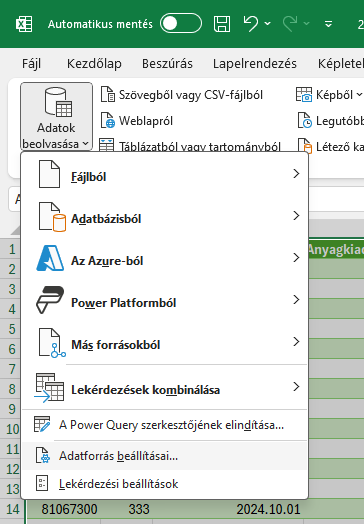Click the Képből camera table icon
Screen dimensions: 364x524
(304, 95)
